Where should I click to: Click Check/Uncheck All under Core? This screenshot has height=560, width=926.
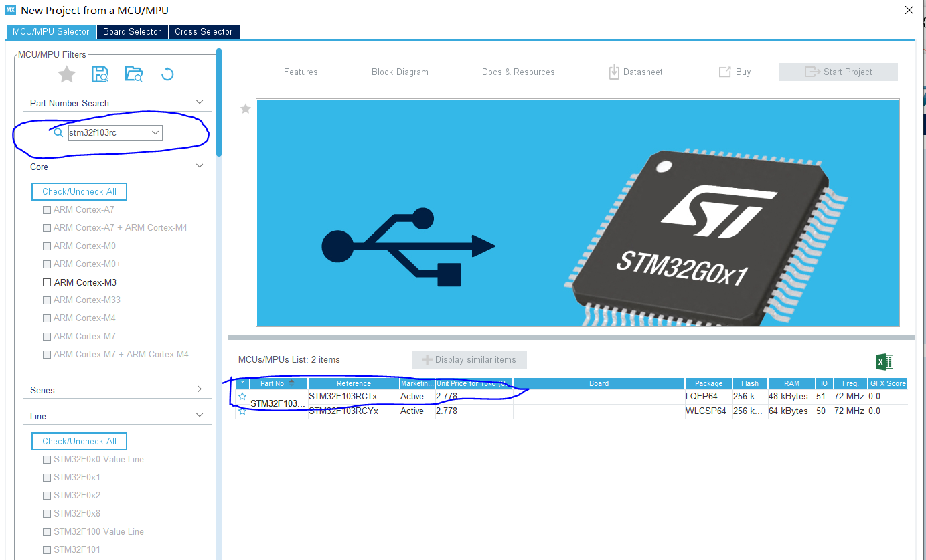coord(79,191)
